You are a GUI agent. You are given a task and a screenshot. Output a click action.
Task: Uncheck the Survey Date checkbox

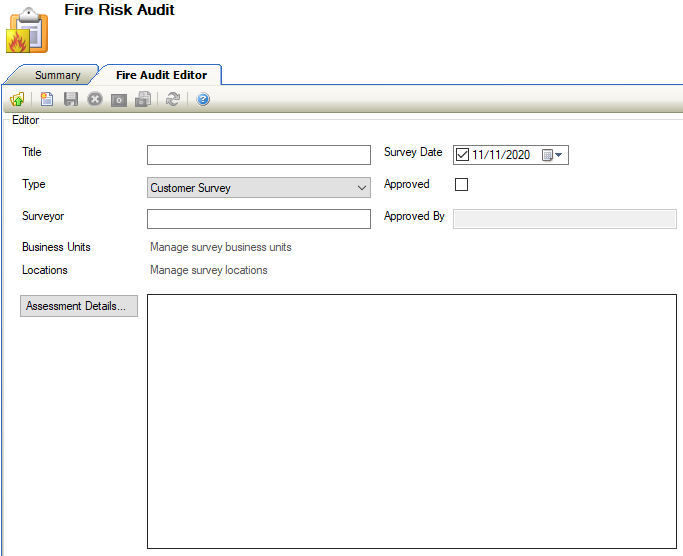pos(462,155)
